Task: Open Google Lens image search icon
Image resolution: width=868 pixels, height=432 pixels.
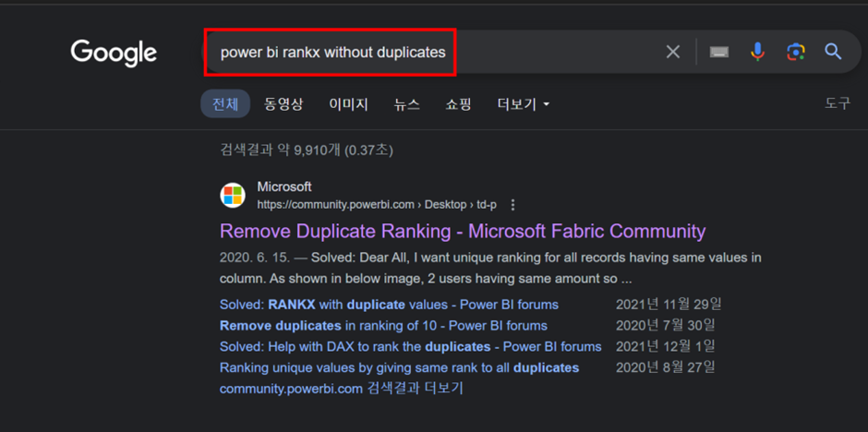Action: [795, 52]
